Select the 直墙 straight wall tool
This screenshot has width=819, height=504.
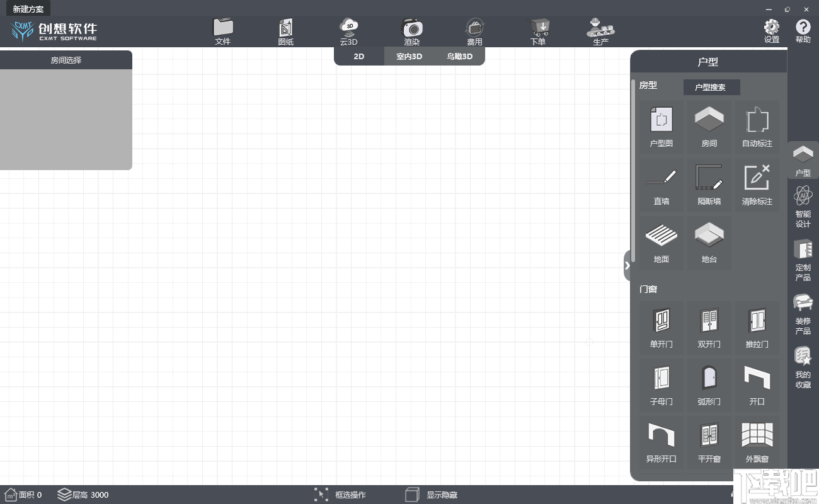tap(661, 186)
